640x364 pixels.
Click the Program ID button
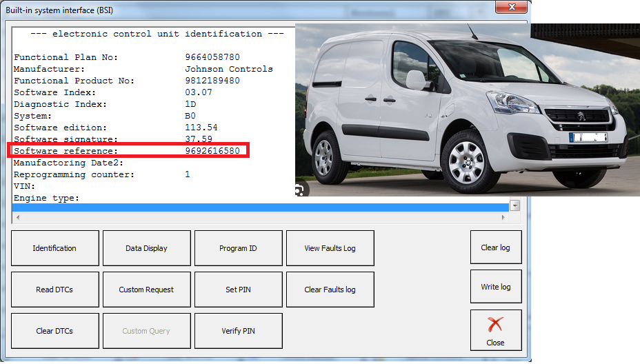tap(238, 248)
